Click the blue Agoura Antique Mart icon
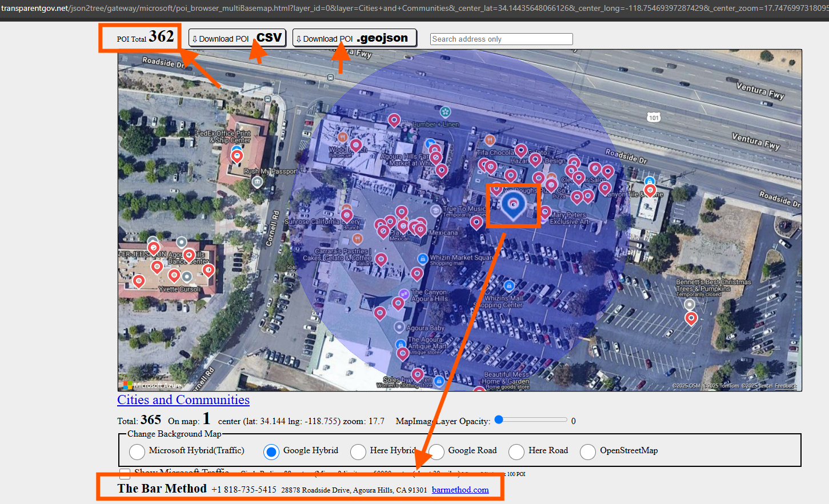 401,345
